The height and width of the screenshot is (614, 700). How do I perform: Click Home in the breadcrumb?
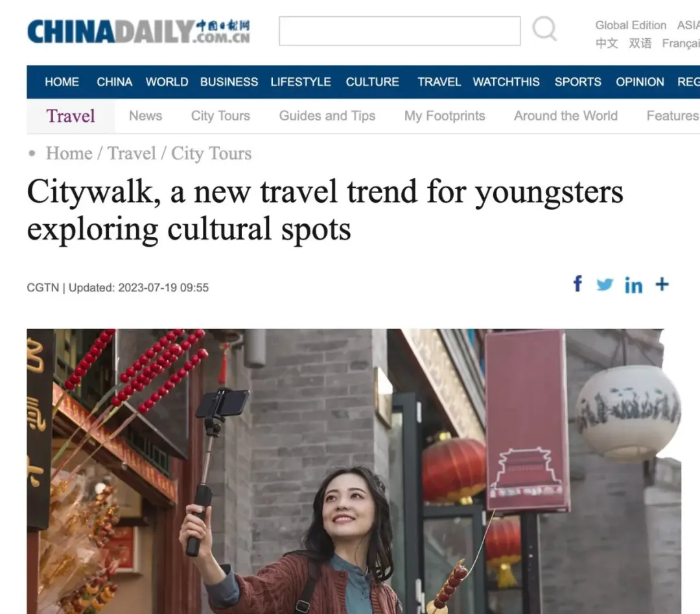pyautogui.click(x=69, y=153)
